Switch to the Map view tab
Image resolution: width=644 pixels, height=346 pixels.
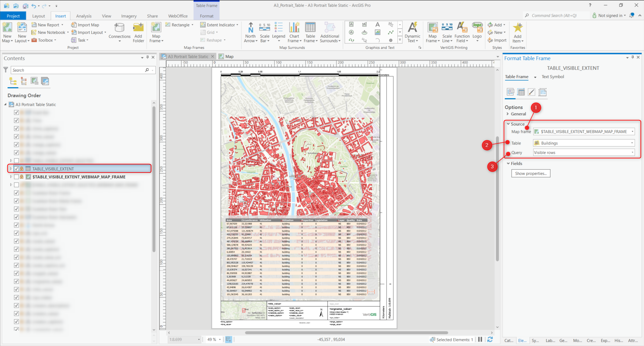[229, 57]
